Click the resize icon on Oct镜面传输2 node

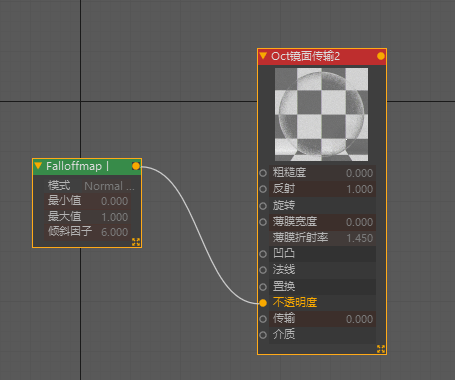381,349
